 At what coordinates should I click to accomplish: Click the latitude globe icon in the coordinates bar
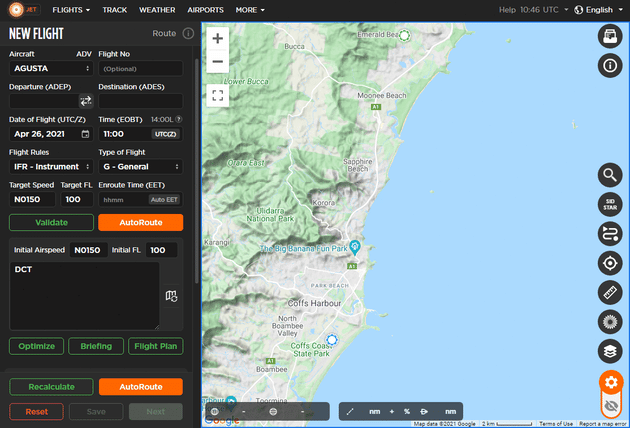(x=215, y=412)
